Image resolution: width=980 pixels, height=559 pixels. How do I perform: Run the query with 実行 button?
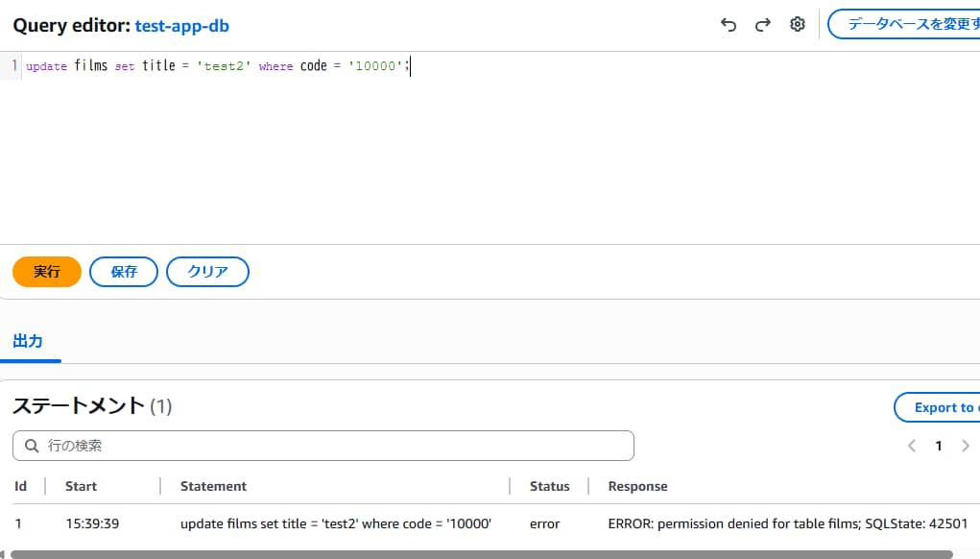pyautogui.click(x=47, y=272)
